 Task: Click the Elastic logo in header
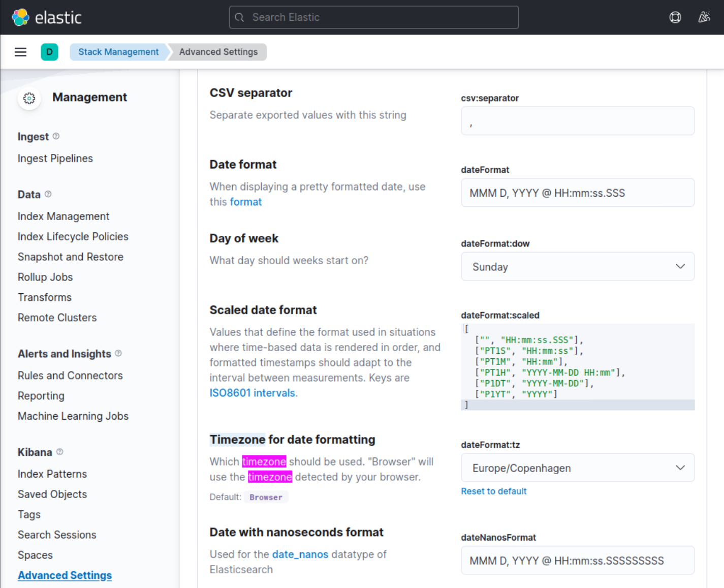(x=46, y=17)
